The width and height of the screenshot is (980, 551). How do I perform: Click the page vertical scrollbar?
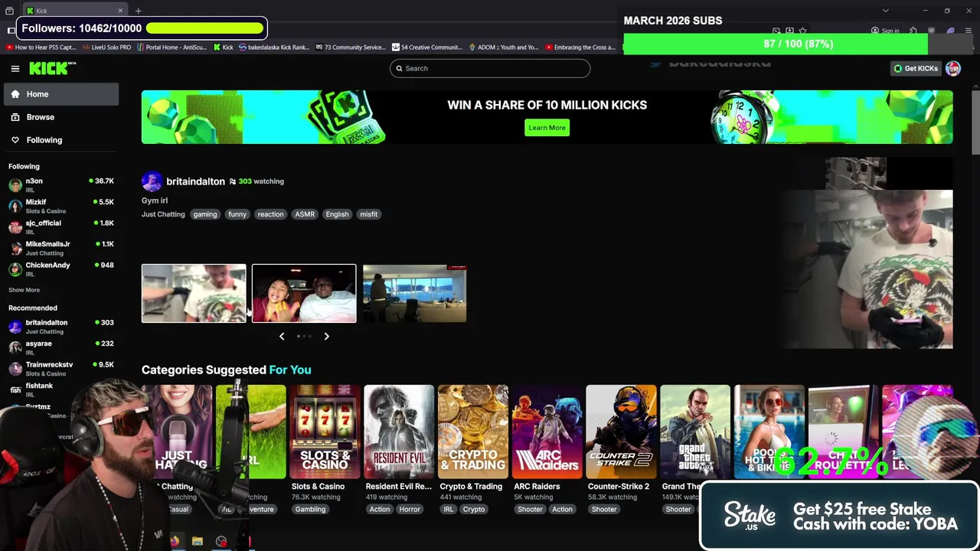(975, 122)
